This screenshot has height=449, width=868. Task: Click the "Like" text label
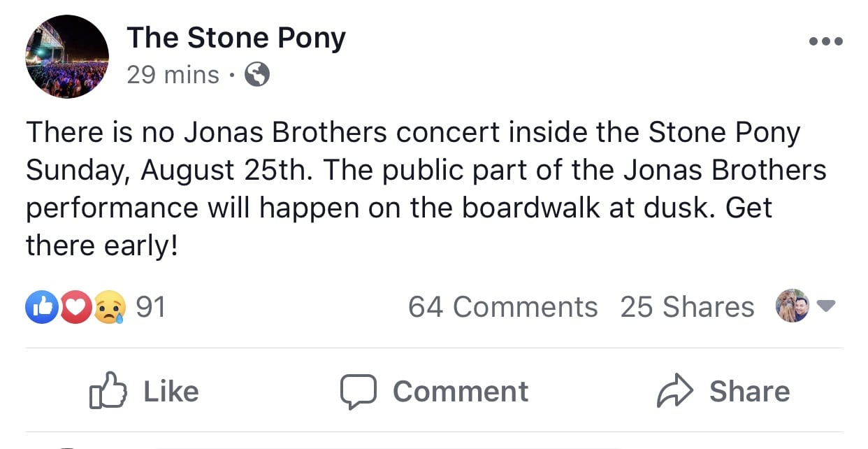pos(171,391)
